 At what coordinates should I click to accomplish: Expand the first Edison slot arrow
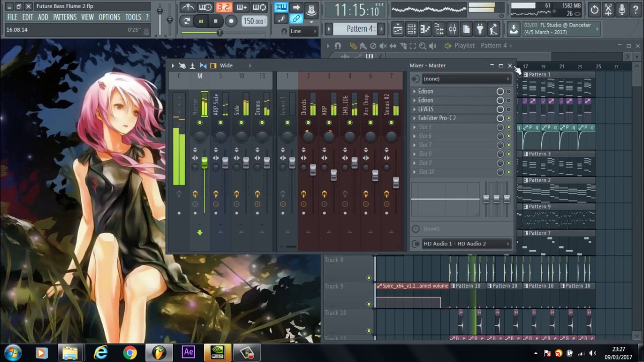414,92
